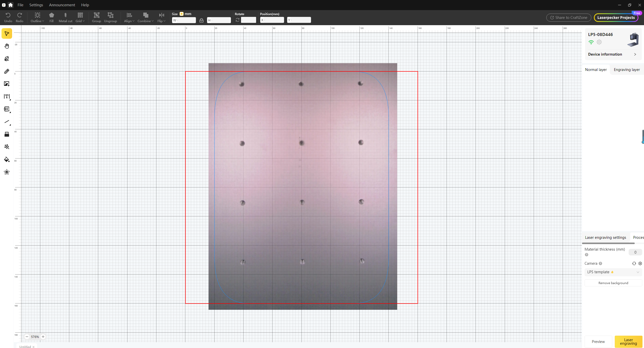Click the Preview button
The width and height of the screenshot is (644, 348).
point(598,341)
